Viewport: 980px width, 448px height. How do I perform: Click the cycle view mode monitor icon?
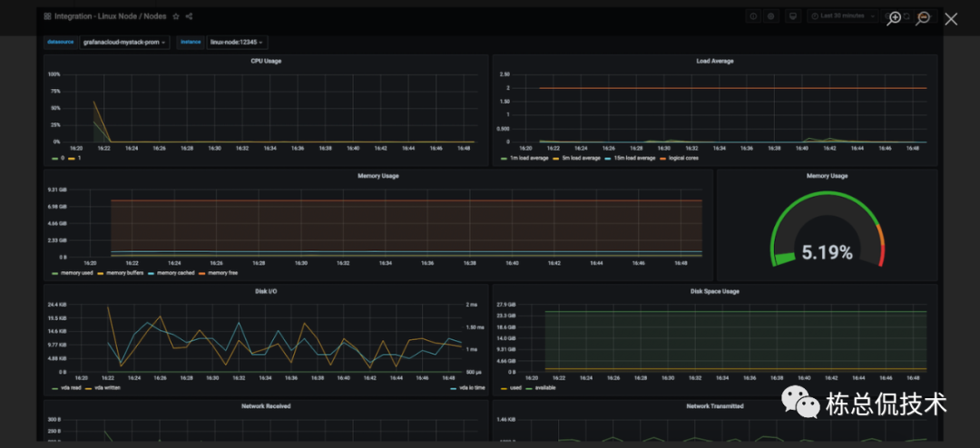pos(792,16)
